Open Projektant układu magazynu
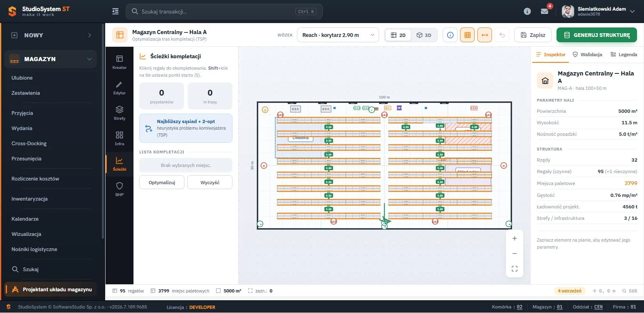644x313 pixels. [x=51, y=289]
